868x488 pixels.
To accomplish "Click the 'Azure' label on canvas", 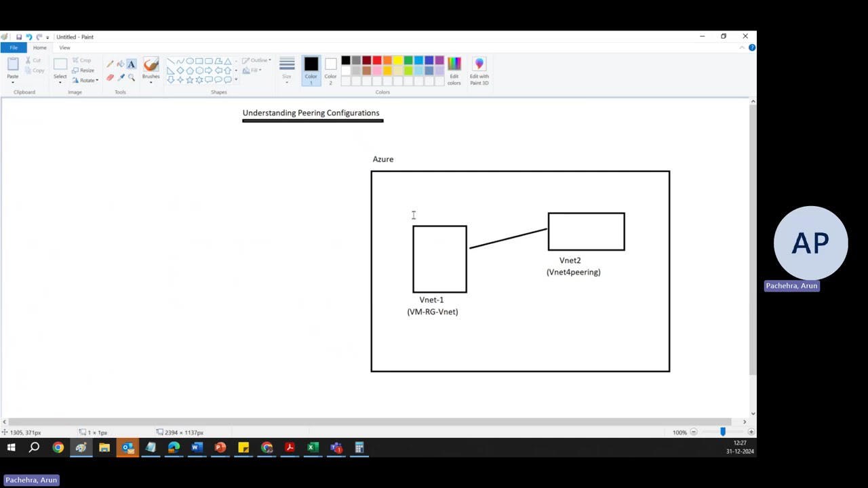I will (383, 159).
